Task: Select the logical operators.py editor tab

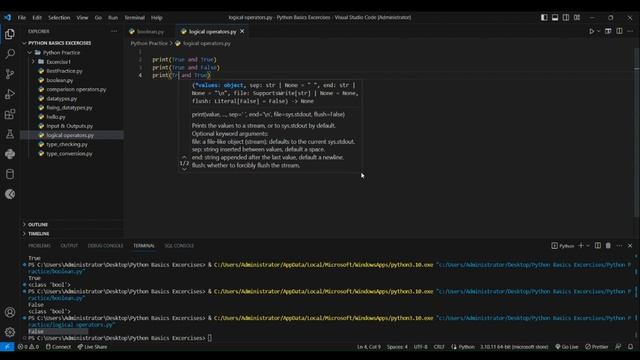Action: click(212, 32)
